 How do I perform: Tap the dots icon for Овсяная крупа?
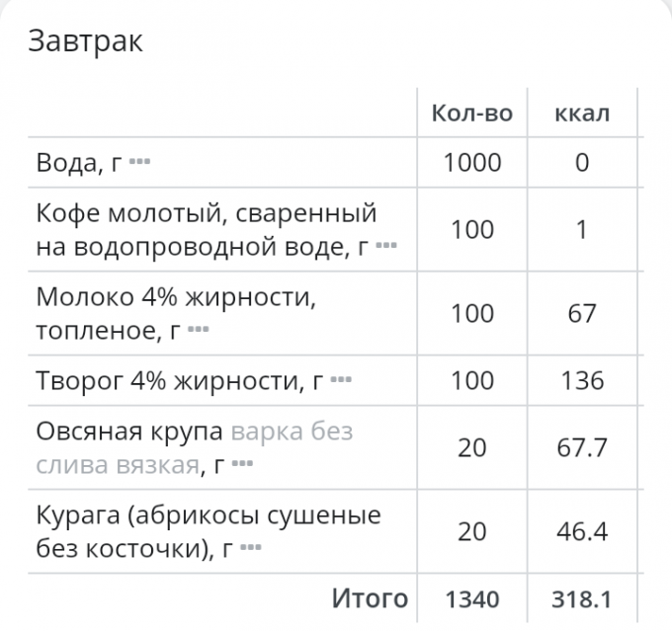tap(242, 464)
